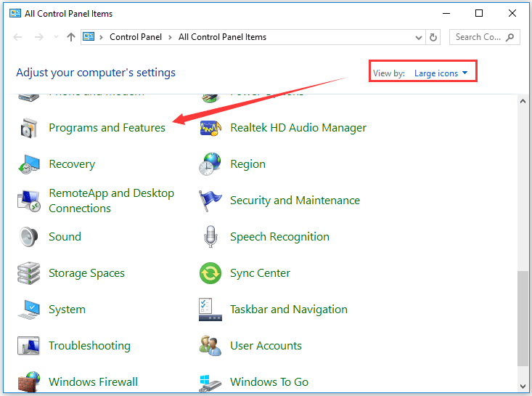
Task: Open the recent locations dropdown arrow
Action: 56,36
